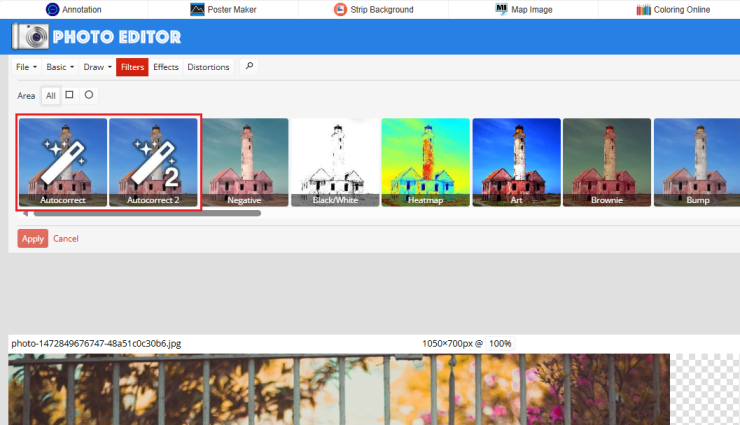Select the All area option
The height and width of the screenshot is (425, 740).
pyautogui.click(x=50, y=95)
